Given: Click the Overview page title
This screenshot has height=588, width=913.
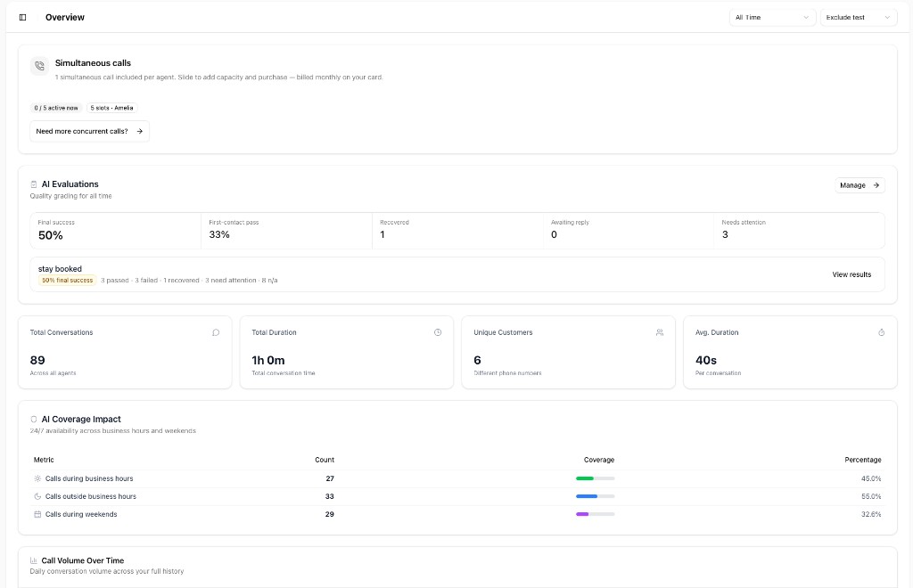Looking at the screenshot, I should point(64,18).
